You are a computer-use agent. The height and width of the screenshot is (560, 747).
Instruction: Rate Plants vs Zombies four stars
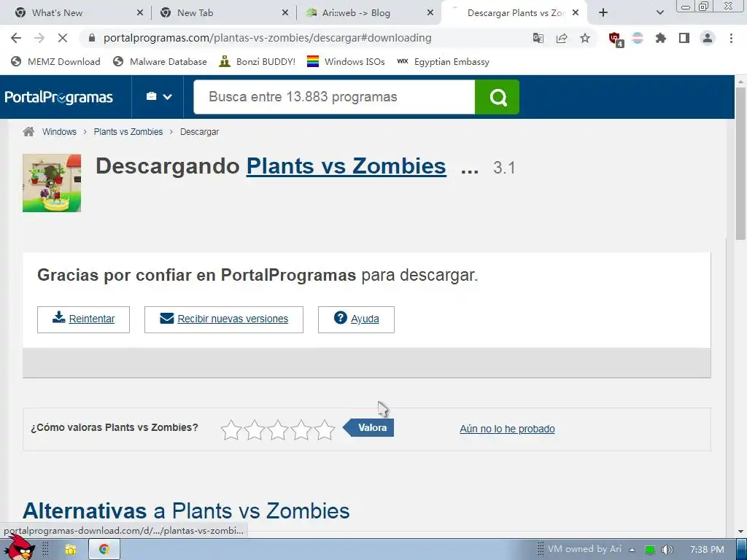coord(301,429)
